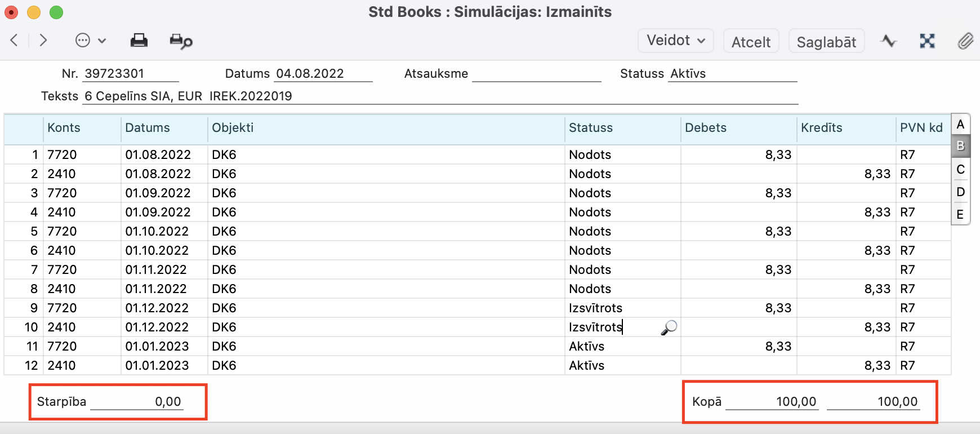Click the activity waveform icon

[x=889, y=41]
